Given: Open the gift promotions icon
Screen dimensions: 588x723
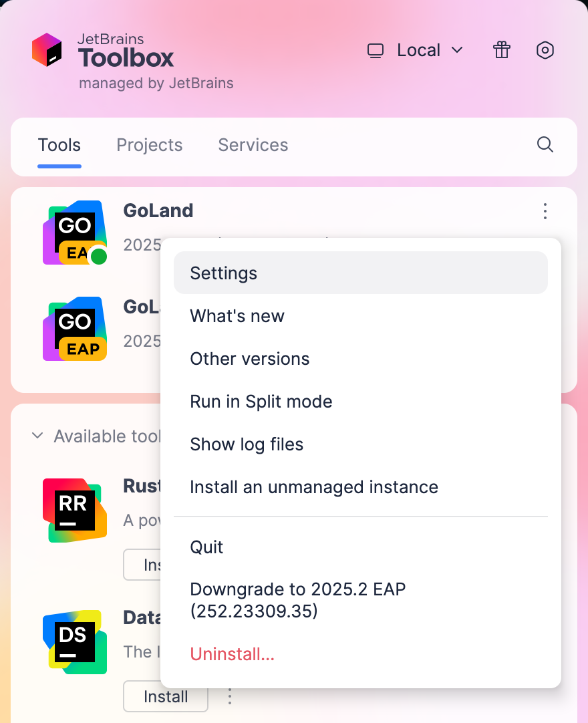Looking at the screenshot, I should (x=502, y=50).
